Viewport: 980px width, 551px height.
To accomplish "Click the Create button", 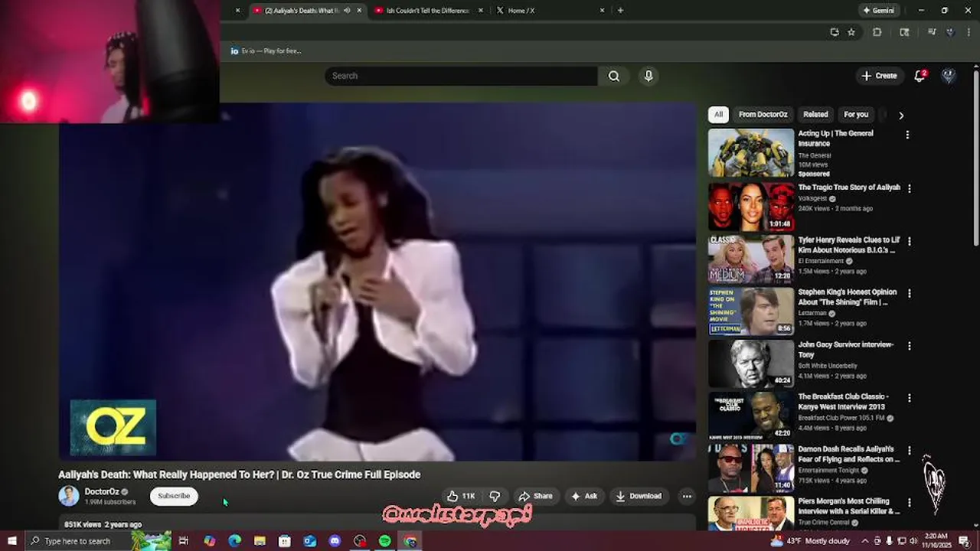I will click(879, 76).
